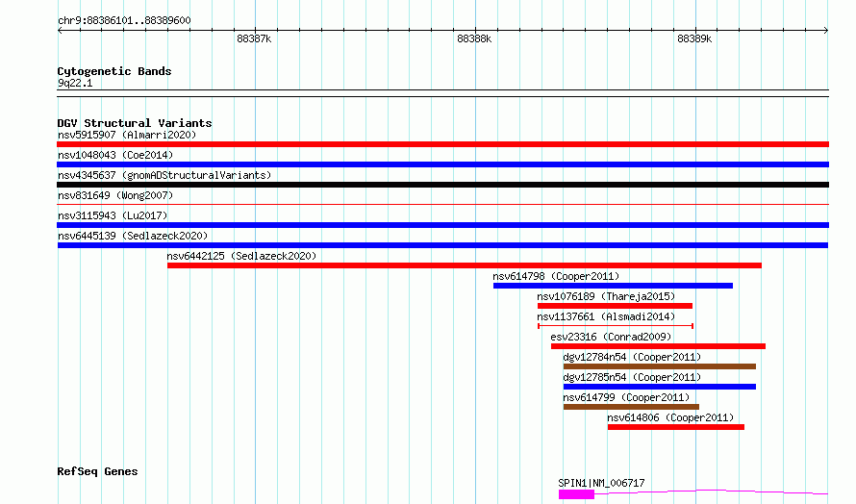Screen dimensions: 856x504
Task: Select the RefSeq Genes track title
Action: tap(97, 472)
